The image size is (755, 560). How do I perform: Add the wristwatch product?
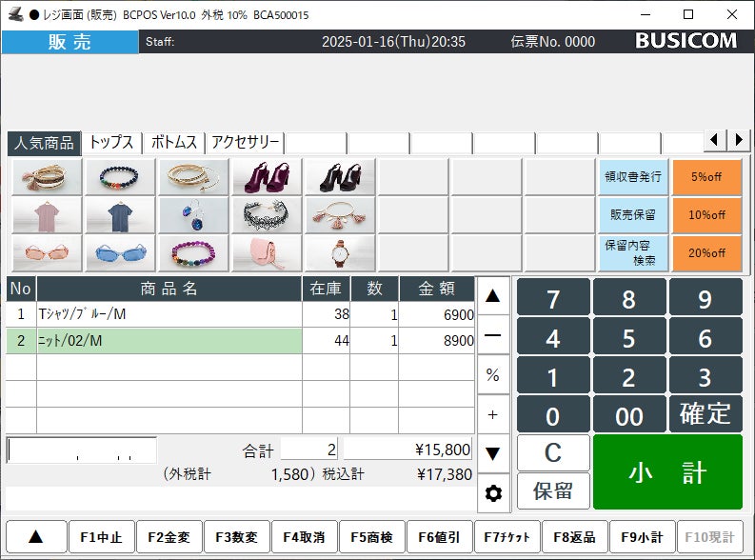[x=340, y=253]
